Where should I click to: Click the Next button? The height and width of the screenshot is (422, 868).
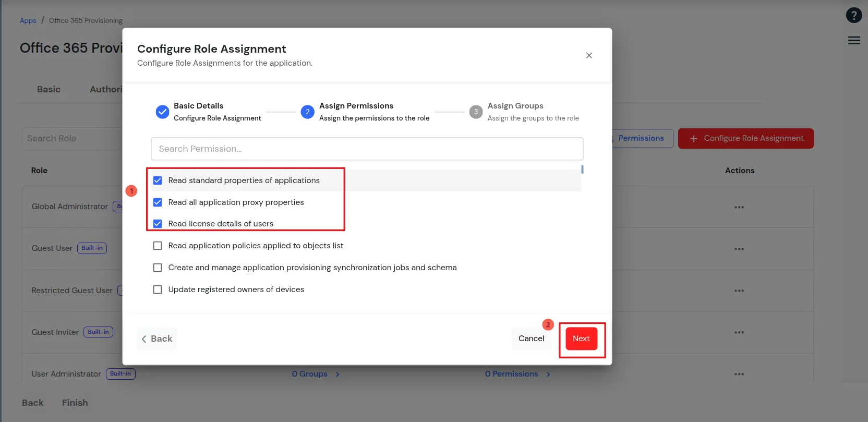[581, 339]
